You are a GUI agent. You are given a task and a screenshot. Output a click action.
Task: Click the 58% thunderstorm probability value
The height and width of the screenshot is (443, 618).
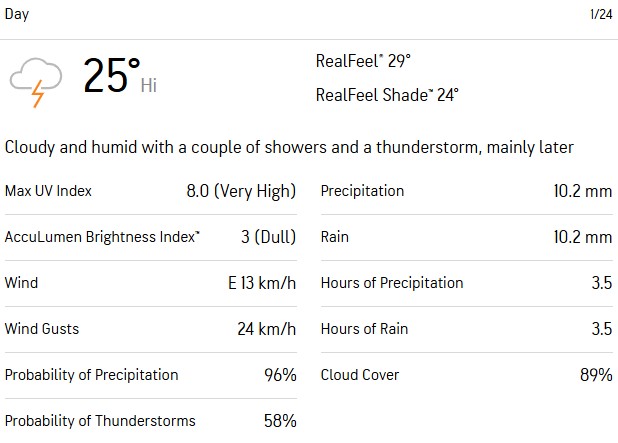point(280,421)
